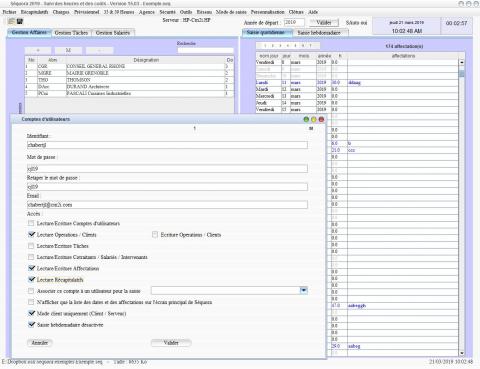The image size is (480, 369).
Task: Open the Récapitulatifs menu
Action: (34, 12)
